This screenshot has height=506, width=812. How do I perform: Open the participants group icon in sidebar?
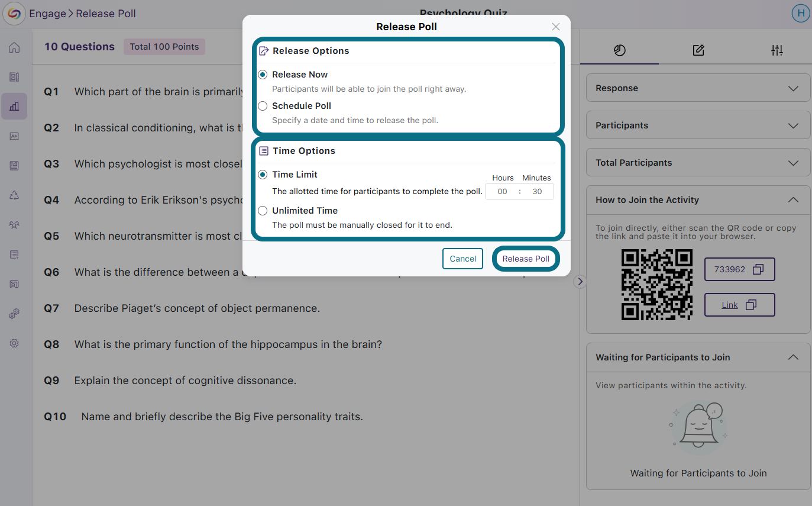[14, 225]
